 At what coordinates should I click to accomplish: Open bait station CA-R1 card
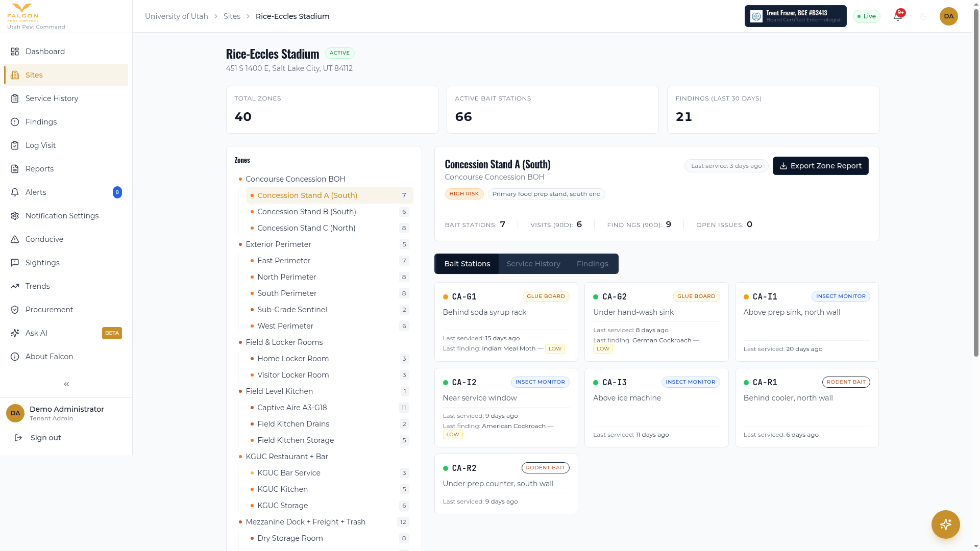pyautogui.click(x=807, y=408)
